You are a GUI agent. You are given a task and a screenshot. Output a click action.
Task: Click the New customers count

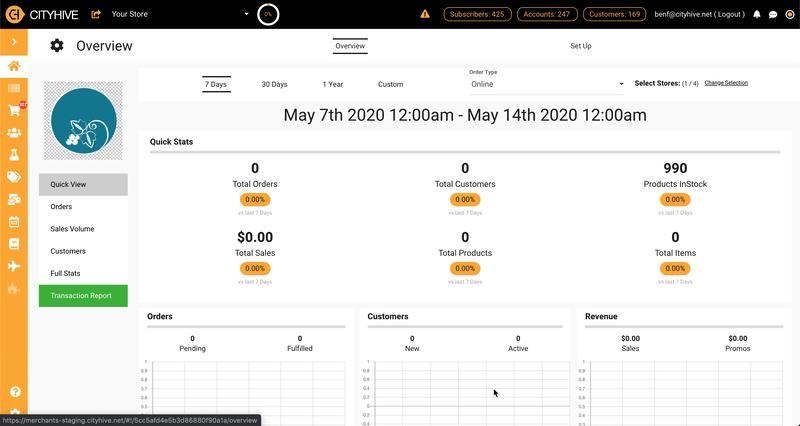[x=412, y=338]
